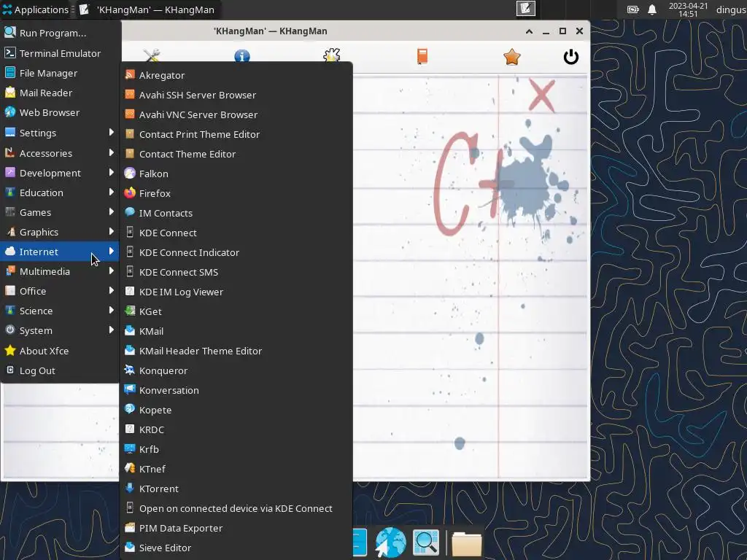Click the gear settings icon in KHangMan toolbar
The height and width of the screenshot is (560, 747).
point(332,55)
